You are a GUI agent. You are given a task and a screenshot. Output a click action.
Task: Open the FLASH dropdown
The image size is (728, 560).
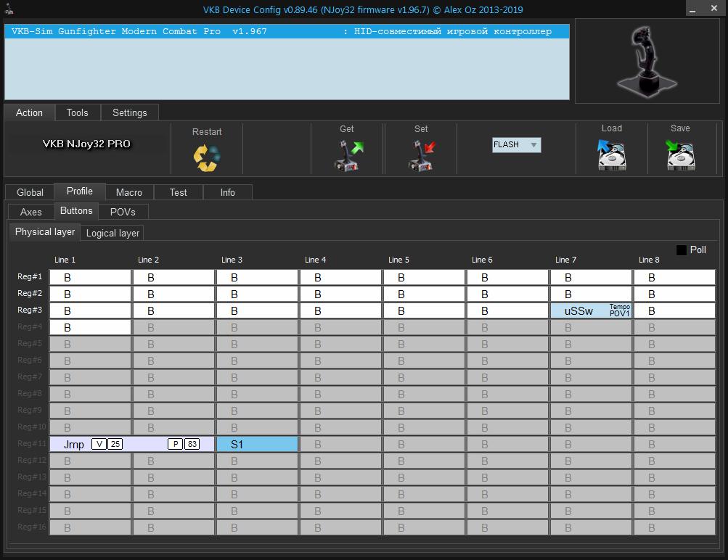(516, 145)
